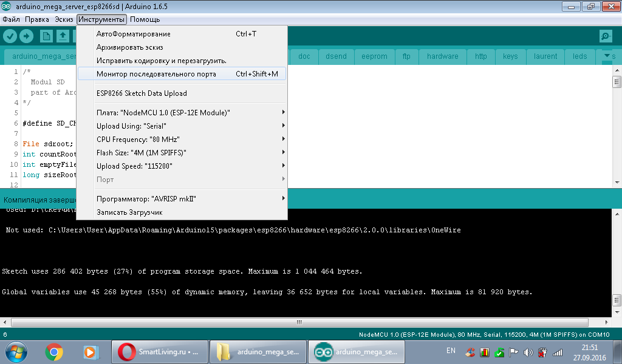The height and width of the screenshot is (364, 622).
Task: Choose ESP8266 Sketch Data Upload
Action: click(x=142, y=93)
